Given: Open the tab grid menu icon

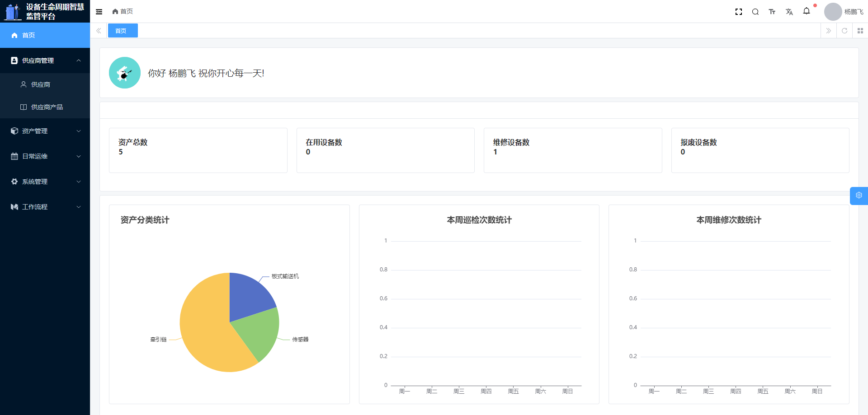Looking at the screenshot, I should point(860,31).
